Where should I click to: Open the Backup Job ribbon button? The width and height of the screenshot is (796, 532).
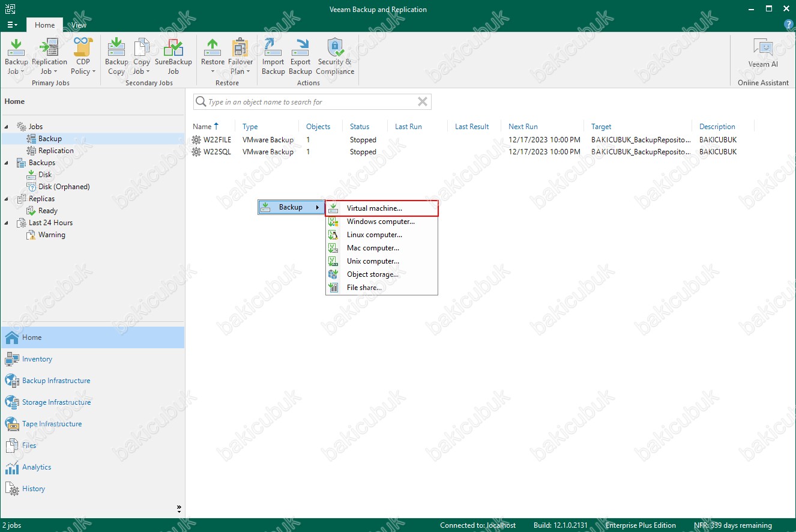(x=16, y=56)
